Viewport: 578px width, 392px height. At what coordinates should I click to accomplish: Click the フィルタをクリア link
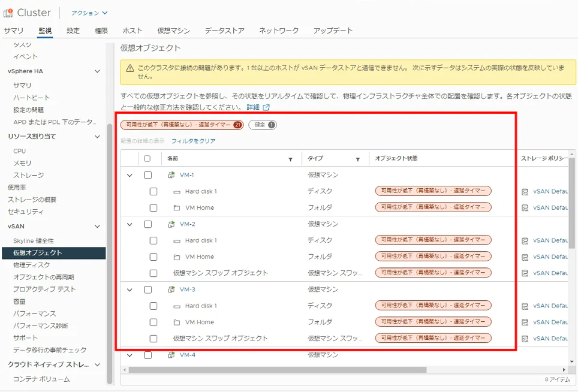[x=194, y=141]
